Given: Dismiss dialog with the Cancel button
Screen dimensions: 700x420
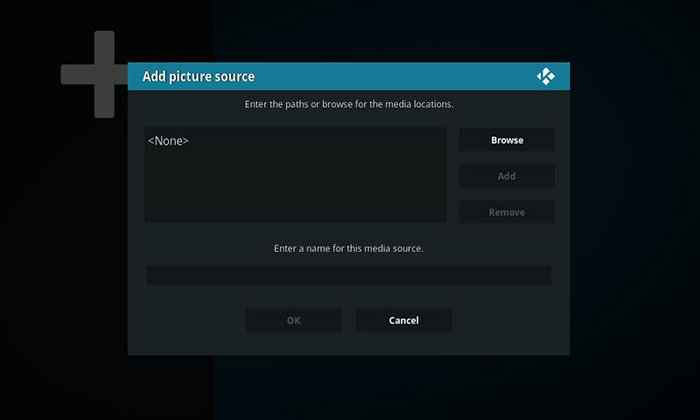Looking at the screenshot, I should (x=404, y=320).
